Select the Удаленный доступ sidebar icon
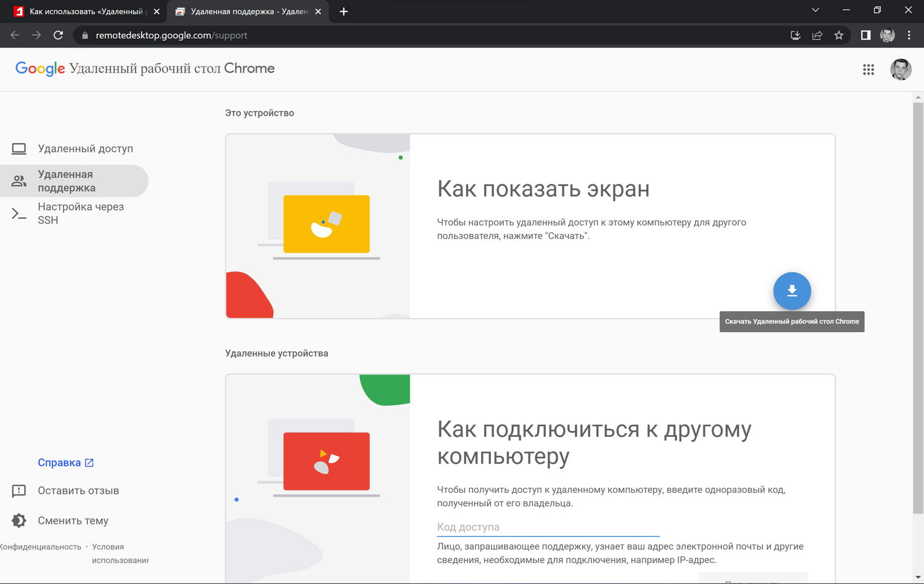 [x=19, y=148]
